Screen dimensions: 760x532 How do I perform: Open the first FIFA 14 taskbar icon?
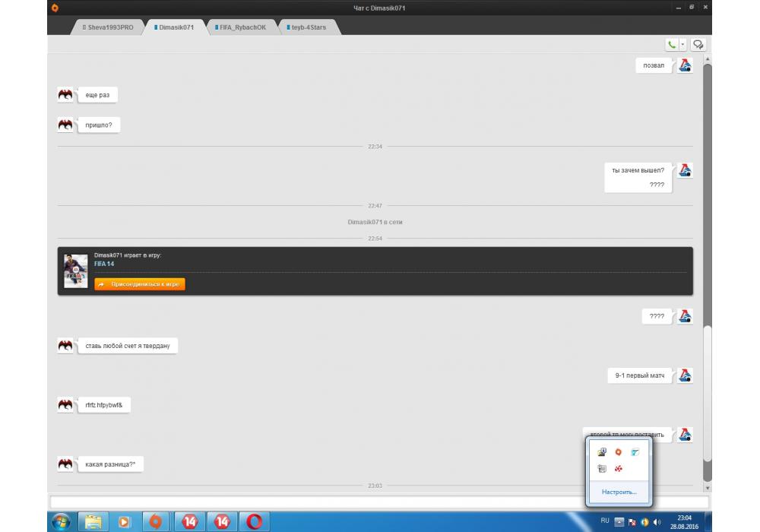click(x=189, y=521)
